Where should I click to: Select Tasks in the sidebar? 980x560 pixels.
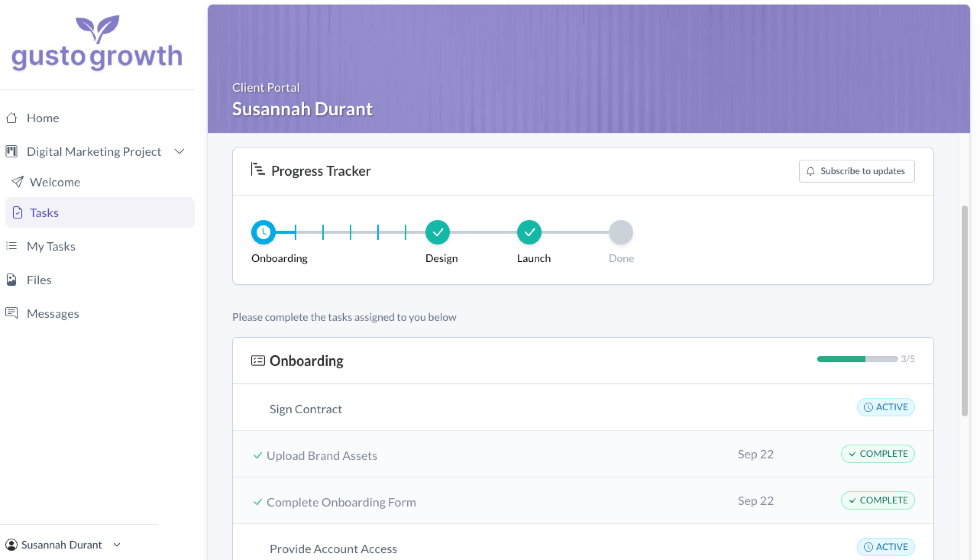coord(44,213)
